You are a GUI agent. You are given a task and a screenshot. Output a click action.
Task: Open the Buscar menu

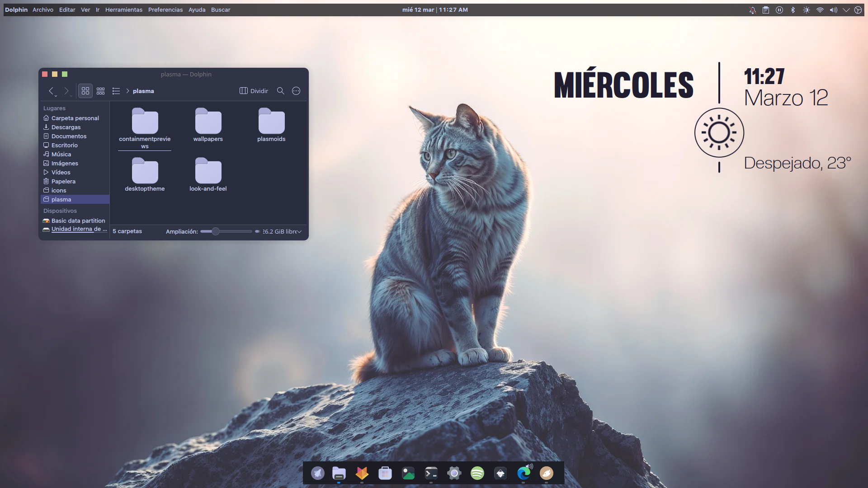click(x=221, y=9)
